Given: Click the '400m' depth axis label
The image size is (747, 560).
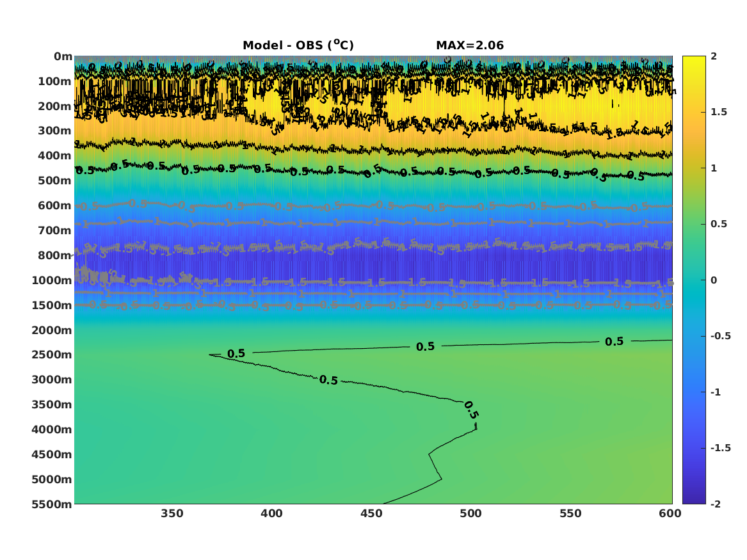Looking at the screenshot, I should point(55,156).
